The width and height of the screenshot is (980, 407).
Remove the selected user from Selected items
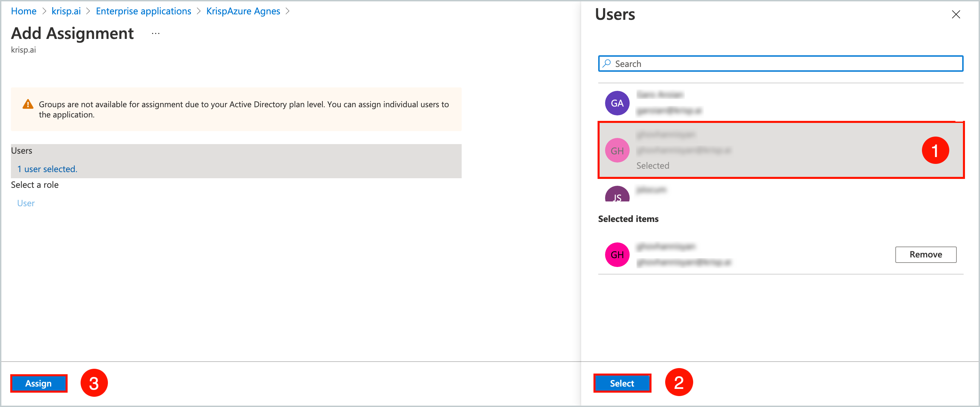(x=926, y=254)
